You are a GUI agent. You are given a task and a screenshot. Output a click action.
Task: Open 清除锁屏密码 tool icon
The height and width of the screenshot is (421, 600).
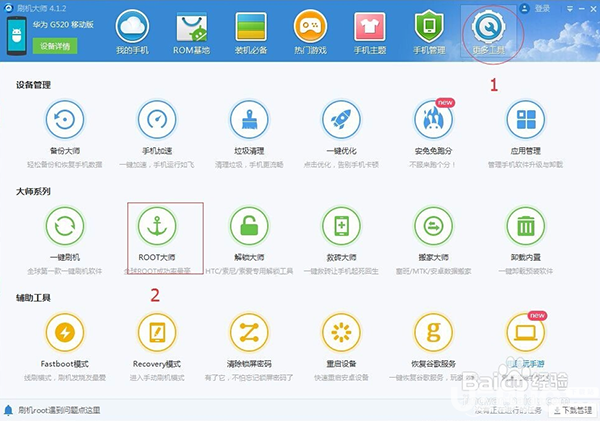pyautogui.click(x=249, y=332)
